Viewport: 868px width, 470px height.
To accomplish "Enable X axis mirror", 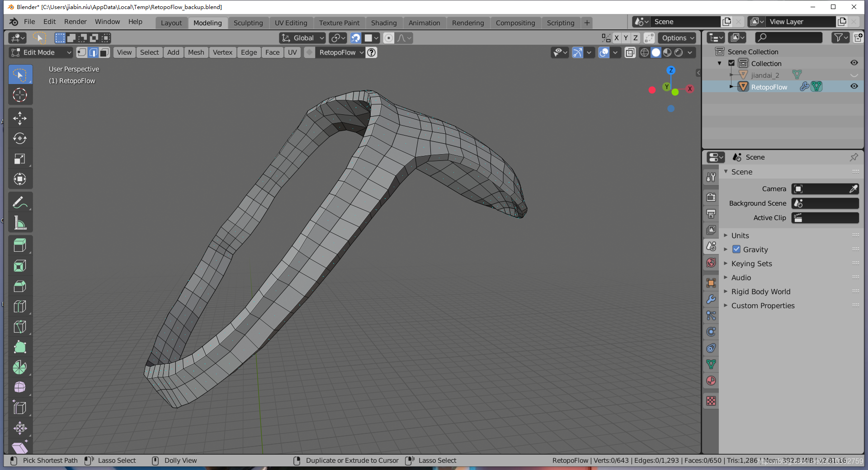I will 617,38.
